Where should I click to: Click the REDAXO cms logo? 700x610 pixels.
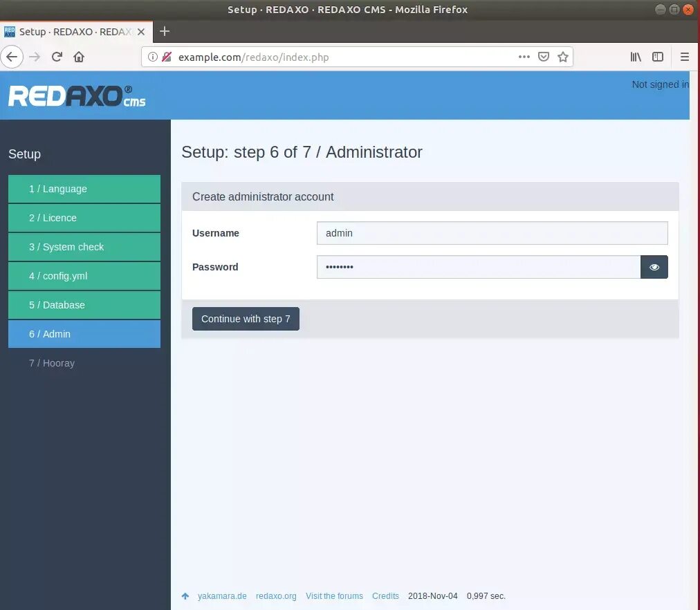(x=77, y=96)
